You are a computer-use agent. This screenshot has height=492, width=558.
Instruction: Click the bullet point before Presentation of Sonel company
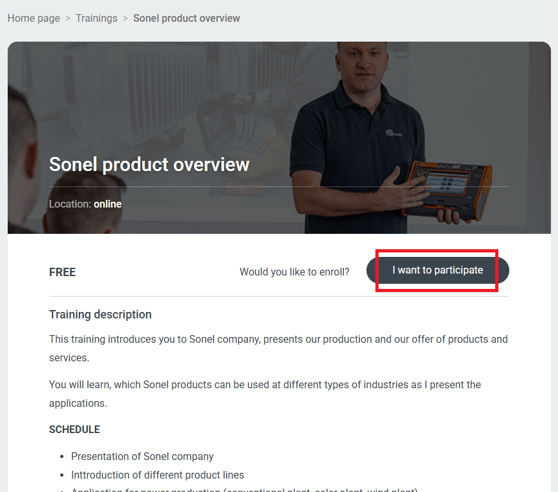(x=62, y=457)
